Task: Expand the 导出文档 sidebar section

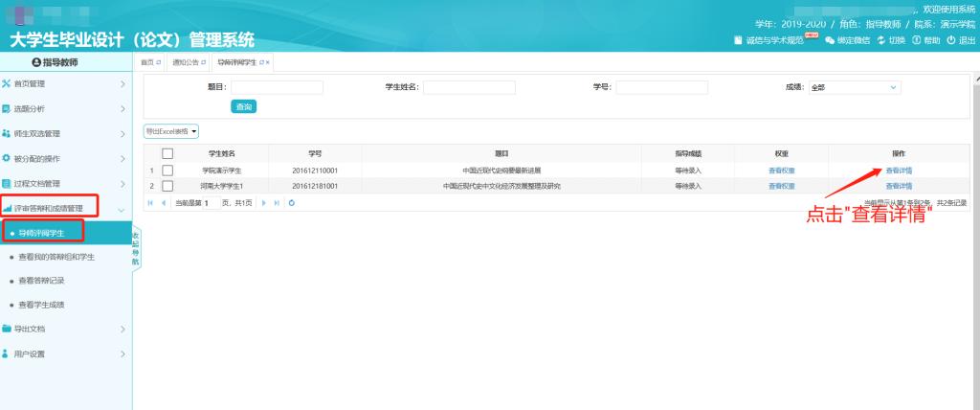Action: (65, 329)
